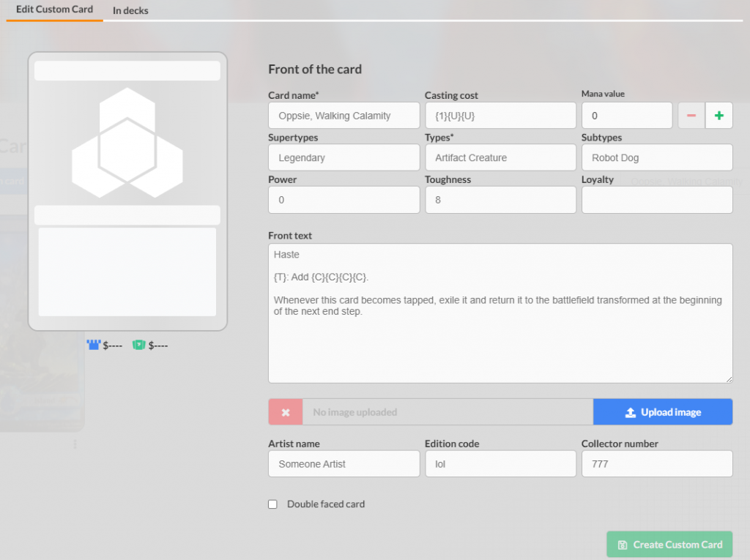Decrease mana value with the minus button
This screenshot has height=560, width=750.
[x=691, y=115]
